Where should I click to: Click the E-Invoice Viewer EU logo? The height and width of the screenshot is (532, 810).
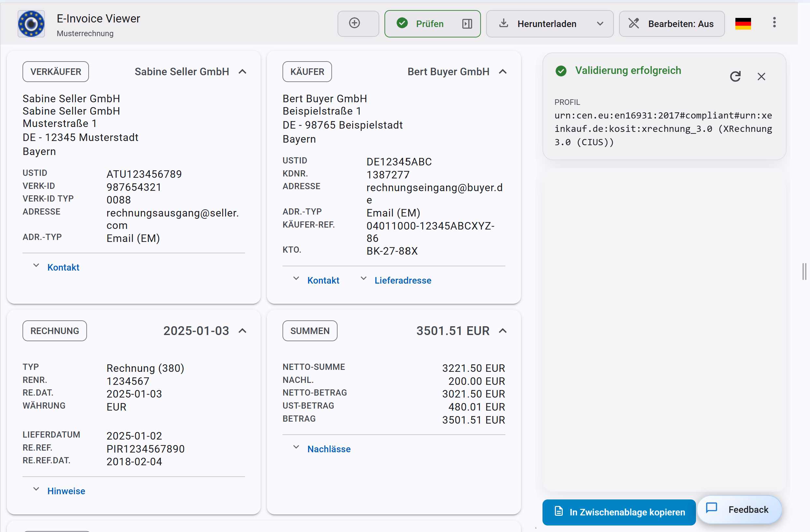pos(31,24)
